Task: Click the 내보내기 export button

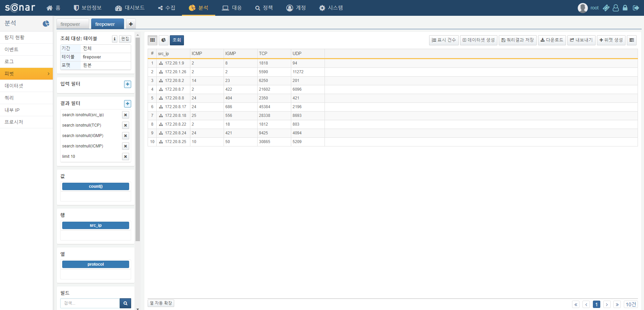Action: pyautogui.click(x=581, y=40)
